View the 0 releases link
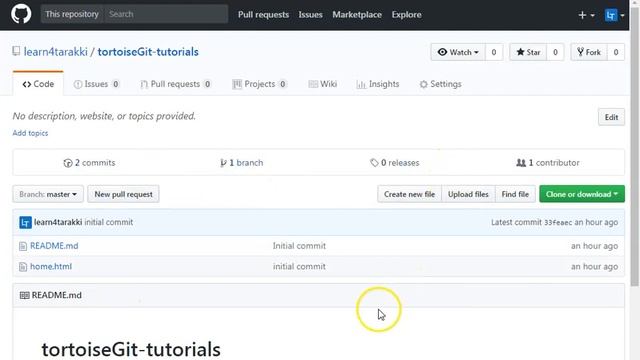The image size is (640, 360). point(395,163)
